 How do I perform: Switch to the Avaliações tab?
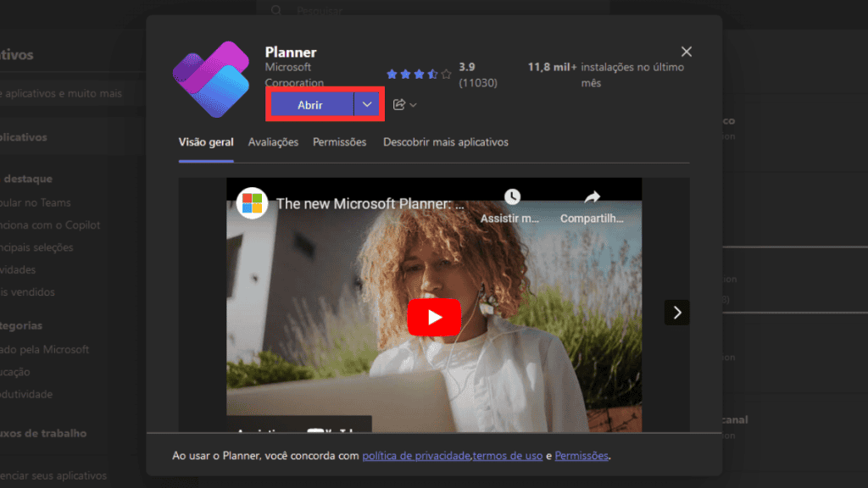click(273, 142)
